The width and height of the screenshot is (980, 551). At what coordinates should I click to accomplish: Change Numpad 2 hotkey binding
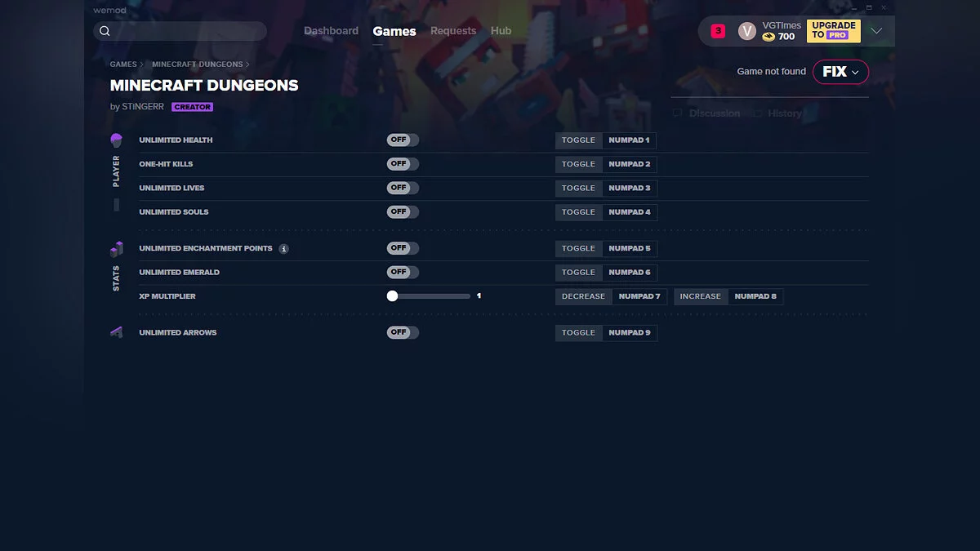tap(630, 164)
